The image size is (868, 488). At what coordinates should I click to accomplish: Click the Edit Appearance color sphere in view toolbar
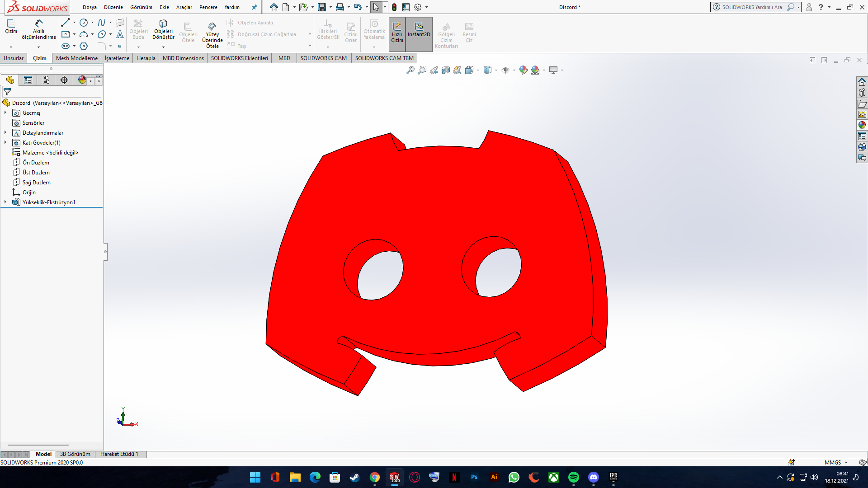pyautogui.click(x=523, y=70)
